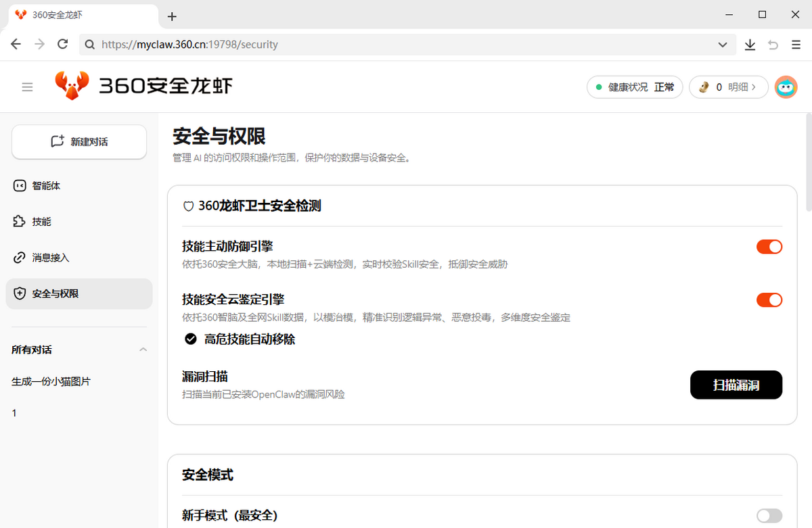Reload the page with refresh icon
The height and width of the screenshot is (528, 812).
tap(63, 45)
